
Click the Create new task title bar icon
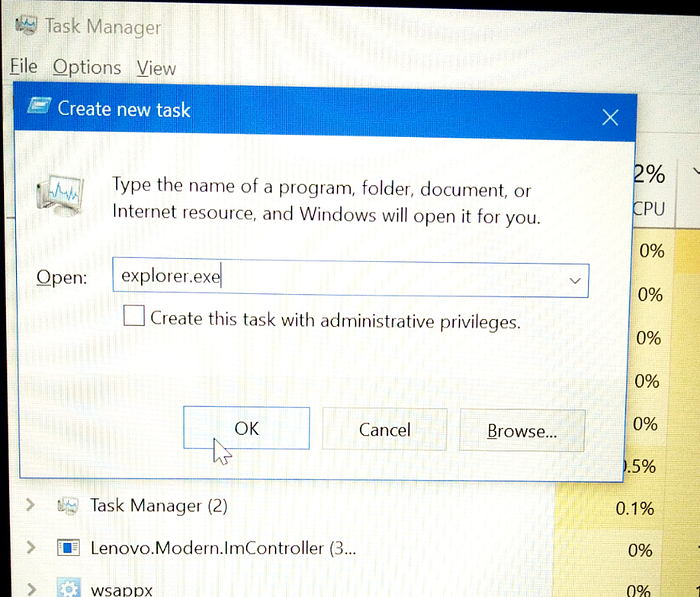[x=39, y=106]
